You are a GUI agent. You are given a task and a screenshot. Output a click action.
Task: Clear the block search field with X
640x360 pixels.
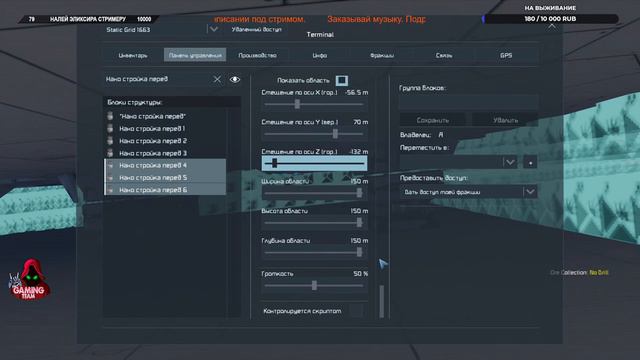217,80
